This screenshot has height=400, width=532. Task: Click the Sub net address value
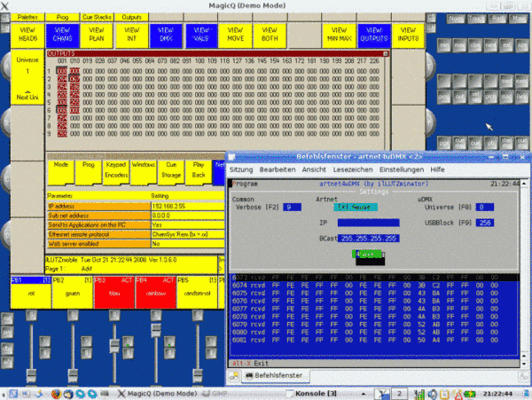click(x=187, y=216)
